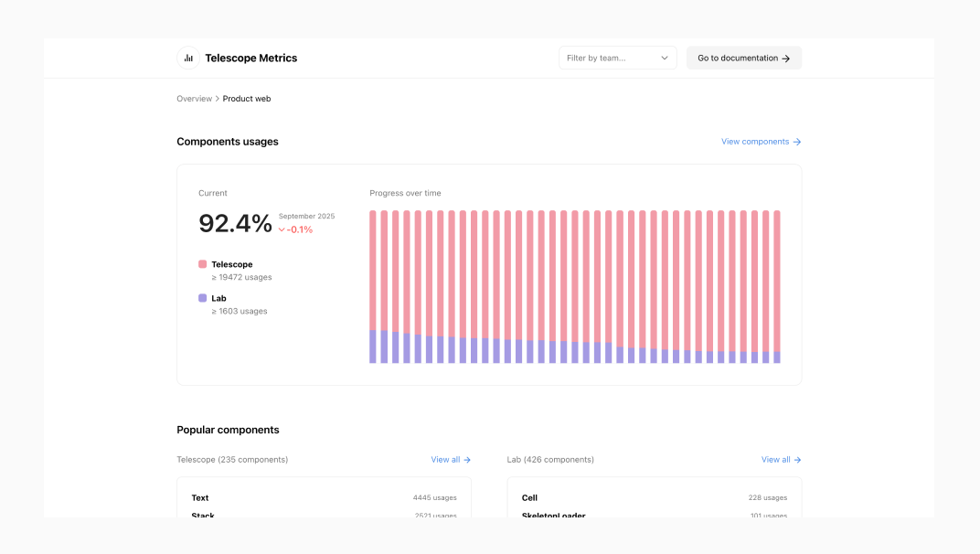This screenshot has height=554, width=980.
Task: Select the Product web breadcrumb item
Action: tap(247, 99)
